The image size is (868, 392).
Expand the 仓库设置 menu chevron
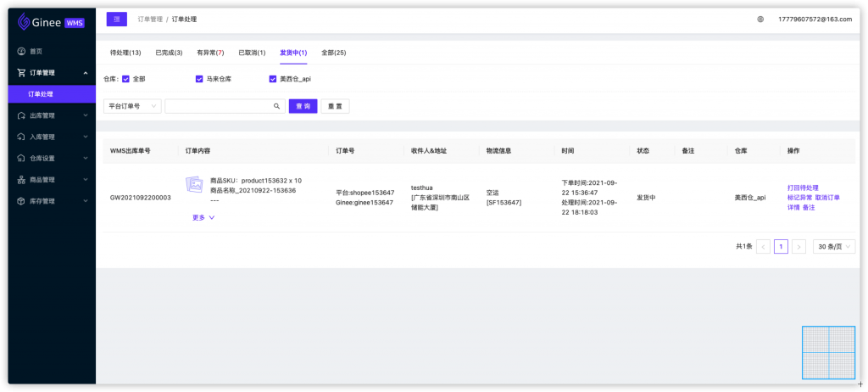click(86, 159)
